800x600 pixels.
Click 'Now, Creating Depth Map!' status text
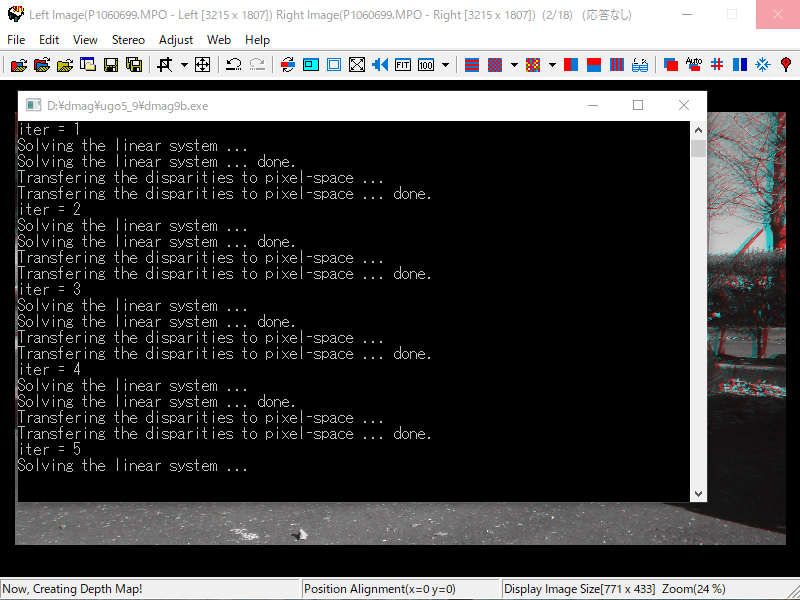click(x=72, y=589)
